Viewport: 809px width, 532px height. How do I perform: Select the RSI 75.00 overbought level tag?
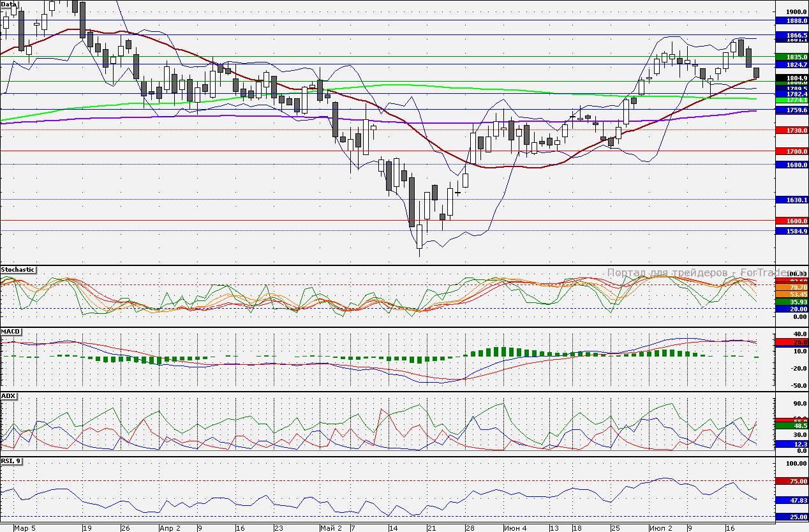click(x=792, y=482)
